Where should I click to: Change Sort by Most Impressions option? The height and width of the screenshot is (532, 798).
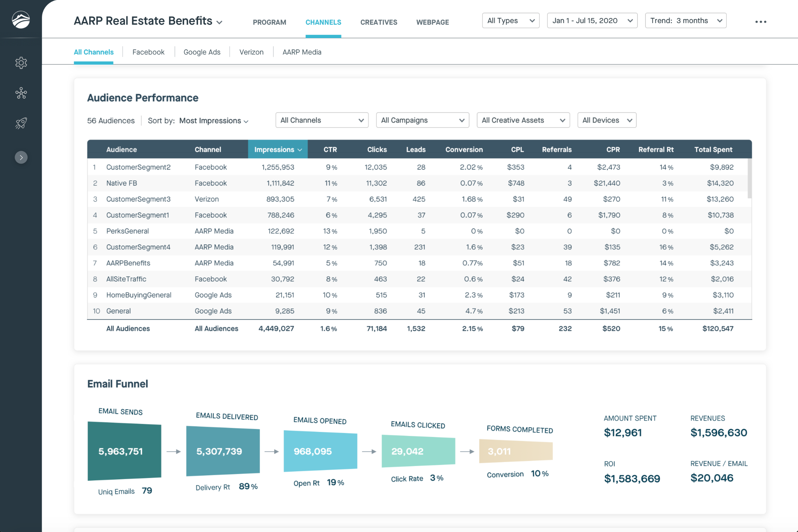point(213,121)
